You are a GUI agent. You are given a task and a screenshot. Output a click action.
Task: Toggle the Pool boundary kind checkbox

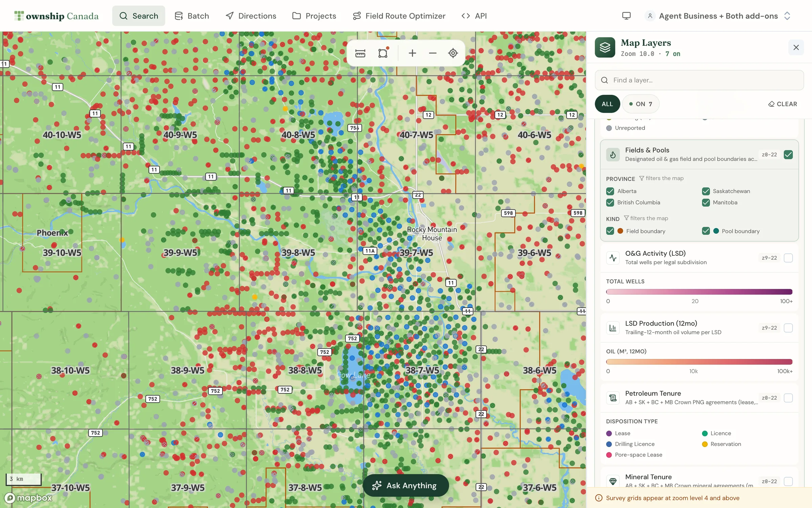click(x=706, y=231)
